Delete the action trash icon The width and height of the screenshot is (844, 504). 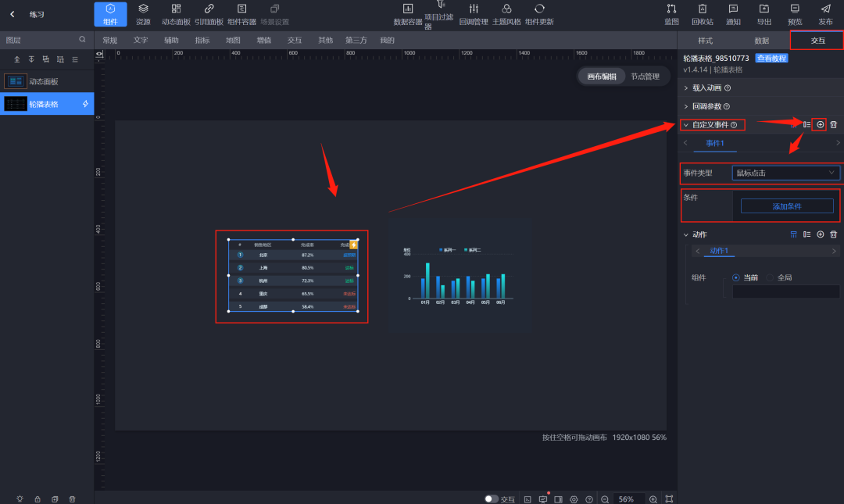(x=833, y=234)
